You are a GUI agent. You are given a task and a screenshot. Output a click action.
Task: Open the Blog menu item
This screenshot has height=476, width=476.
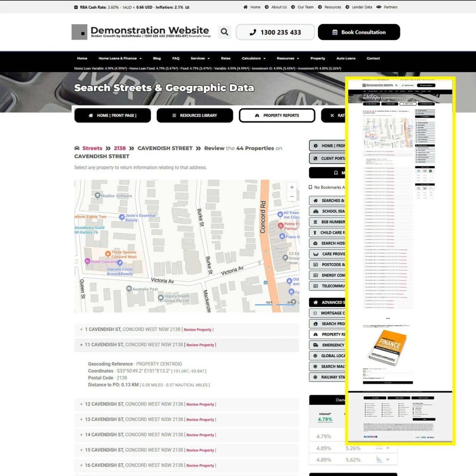pyautogui.click(x=157, y=58)
